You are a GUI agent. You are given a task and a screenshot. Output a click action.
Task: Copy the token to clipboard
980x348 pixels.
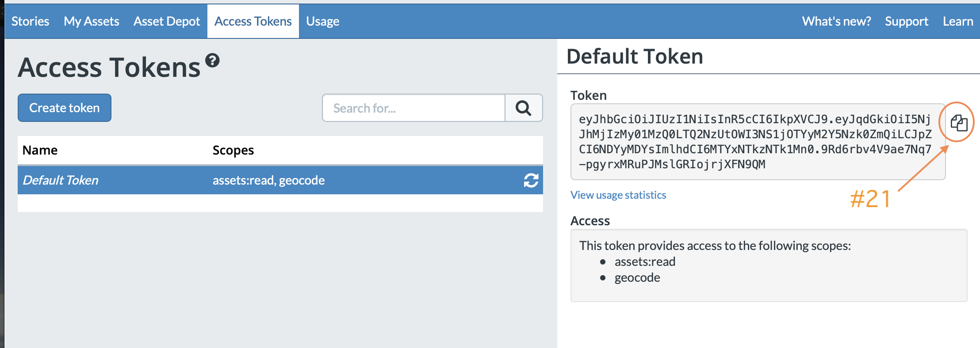coord(959,123)
